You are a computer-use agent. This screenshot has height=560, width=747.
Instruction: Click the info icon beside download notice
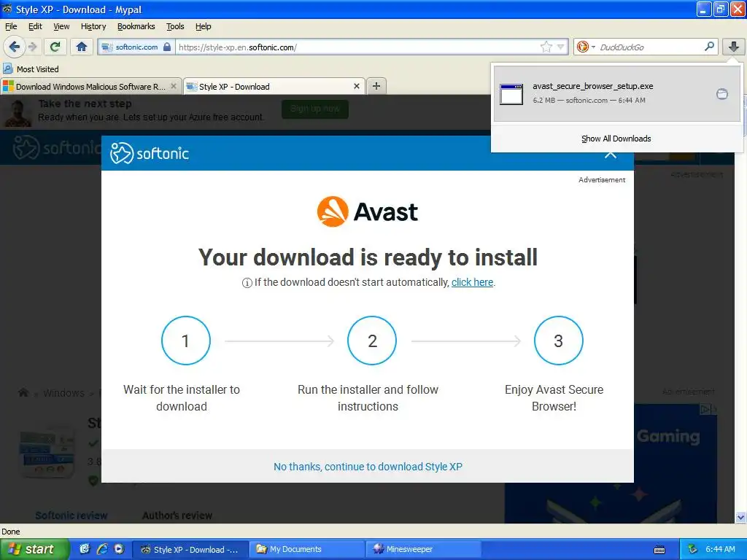pyautogui.click(x=247, y=283)
